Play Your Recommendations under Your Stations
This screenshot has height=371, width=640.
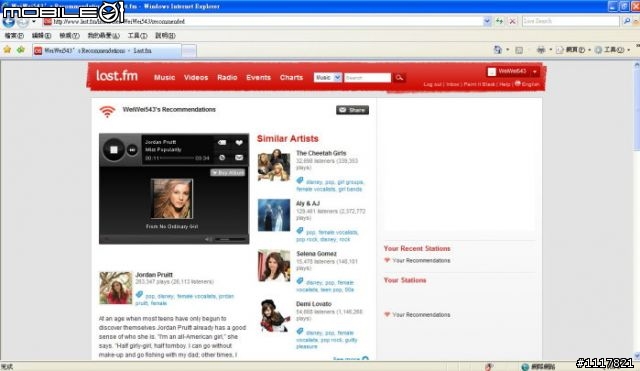click(x=421, y=315)
